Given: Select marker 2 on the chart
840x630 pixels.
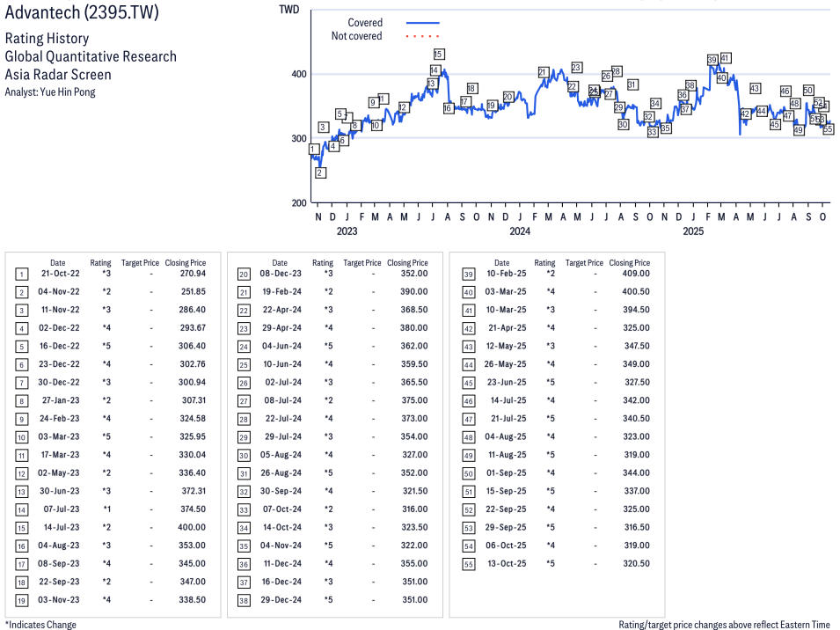Looking at the screenshot, I should tap(320, 172).
